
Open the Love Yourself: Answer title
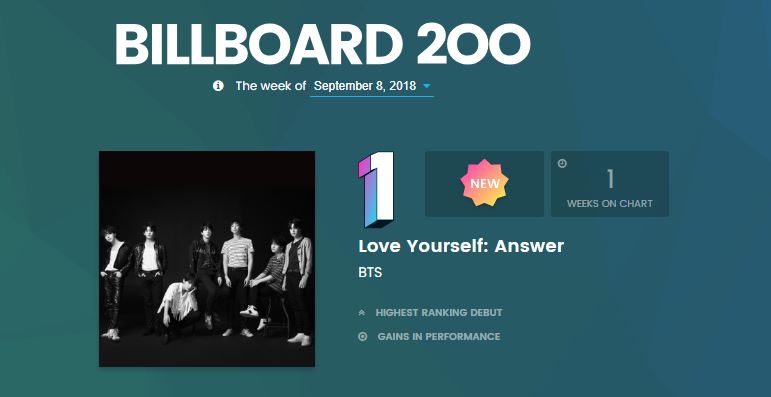(461, 246)
